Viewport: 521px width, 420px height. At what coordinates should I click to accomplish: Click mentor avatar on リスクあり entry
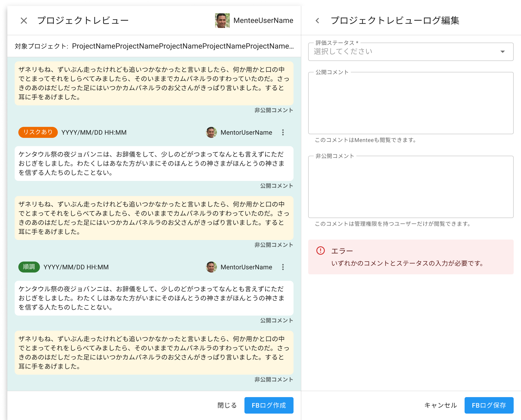[211, 132]
